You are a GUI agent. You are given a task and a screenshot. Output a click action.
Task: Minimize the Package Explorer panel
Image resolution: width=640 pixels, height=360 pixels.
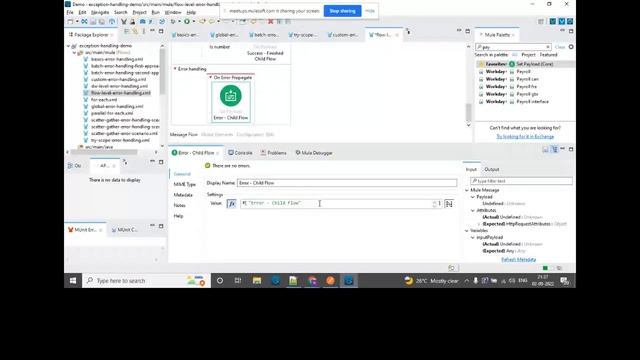(x=153, y=31)
